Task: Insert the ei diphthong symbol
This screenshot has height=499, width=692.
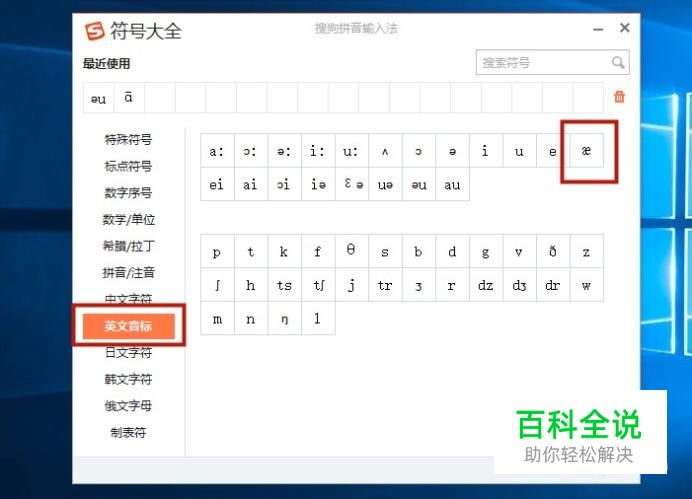Action: 217,184
